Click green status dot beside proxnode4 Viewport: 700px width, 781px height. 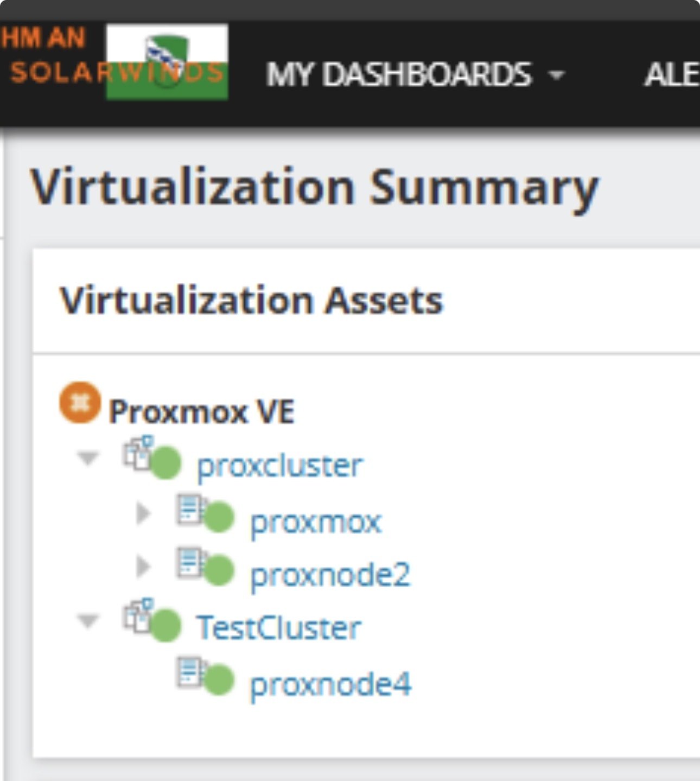[219, 680]
